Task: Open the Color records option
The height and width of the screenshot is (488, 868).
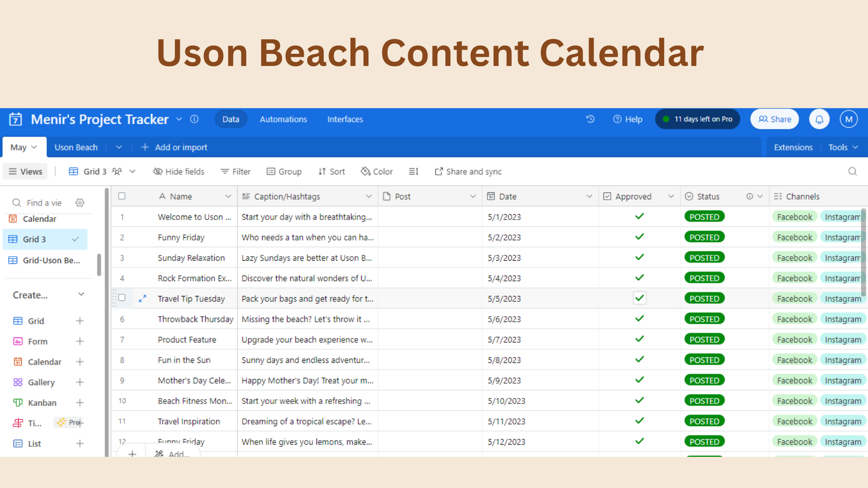Action: point(377,172)
